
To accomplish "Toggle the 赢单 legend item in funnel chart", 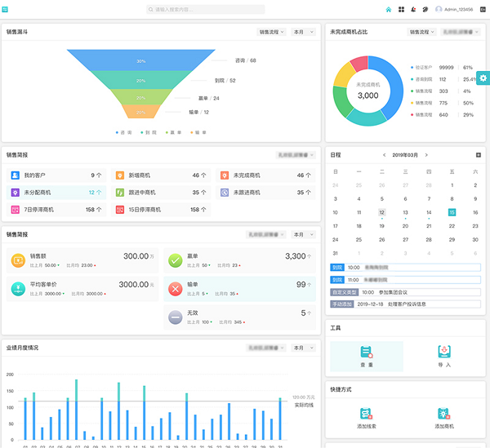I will click(x=173, y=131).
